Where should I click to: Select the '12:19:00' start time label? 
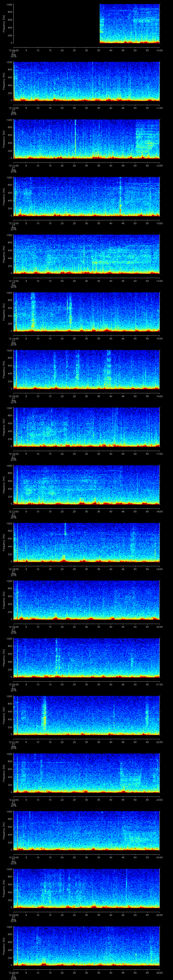click(14, 627)
